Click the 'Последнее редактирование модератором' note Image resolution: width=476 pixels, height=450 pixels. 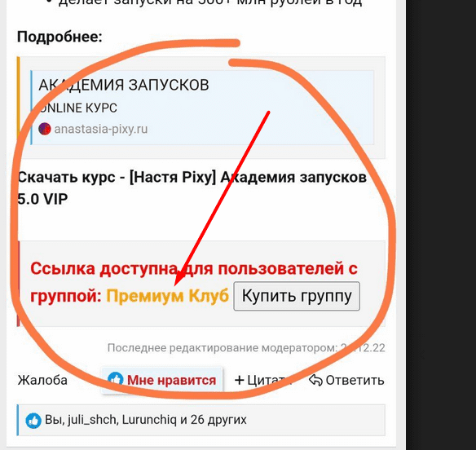coord(246,347)
